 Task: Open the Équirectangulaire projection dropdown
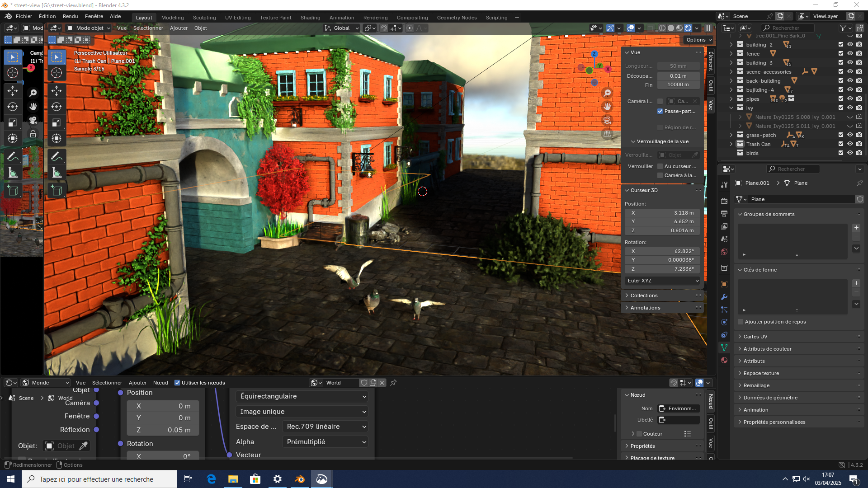tap(302, 396)
